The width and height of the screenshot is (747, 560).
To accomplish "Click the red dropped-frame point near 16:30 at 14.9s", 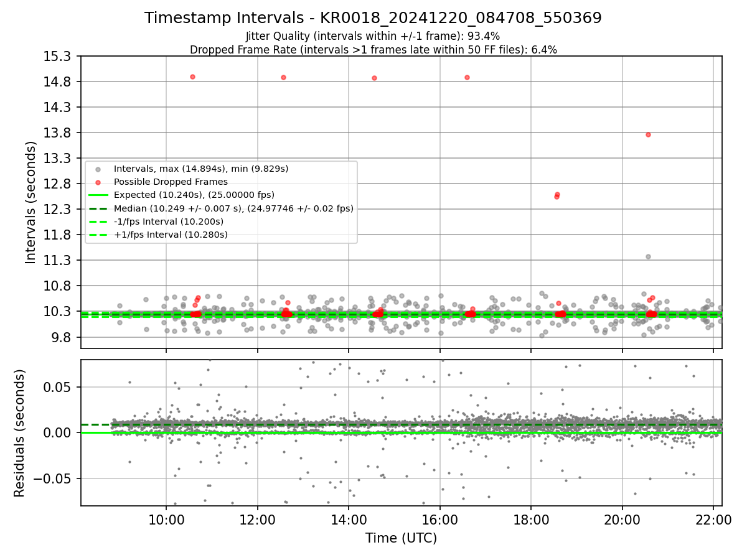I will [x=467, y=77].
